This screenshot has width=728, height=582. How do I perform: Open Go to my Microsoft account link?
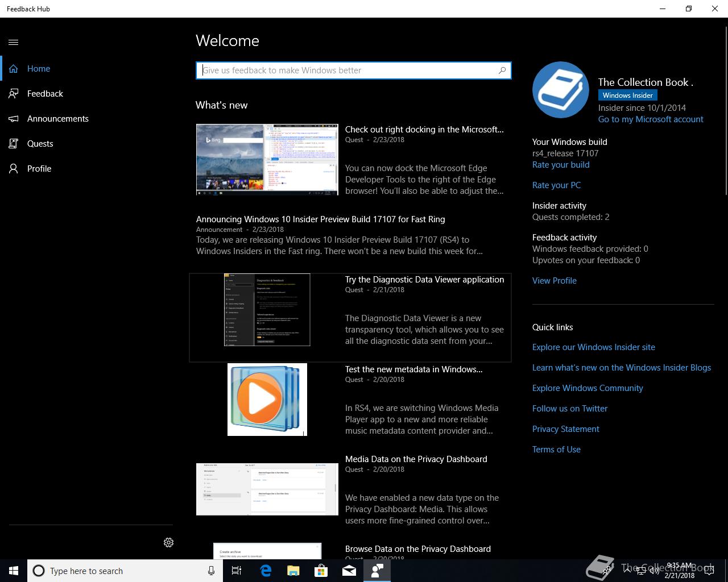click(651, 119)
